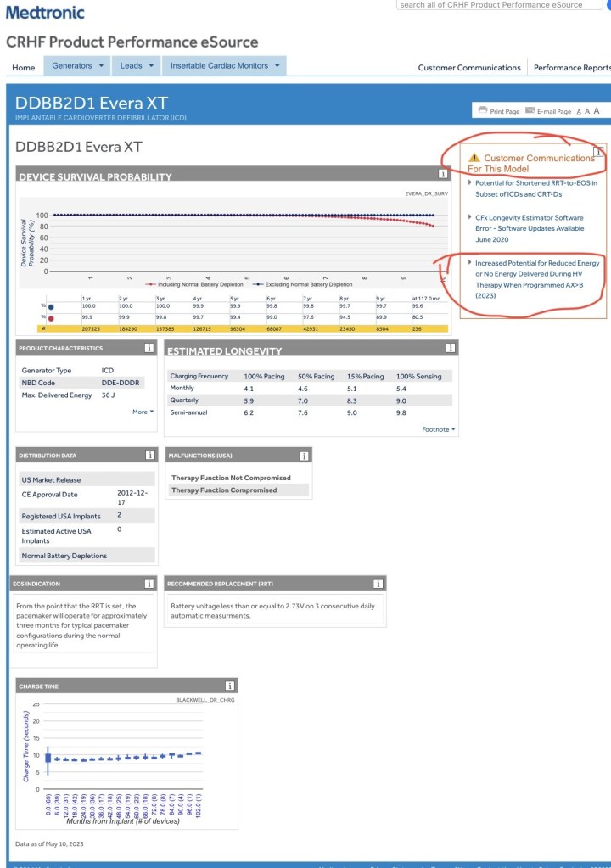Screen dimensions: 611x868
Task: Go to the Home tab
Action: pos(24,67)
